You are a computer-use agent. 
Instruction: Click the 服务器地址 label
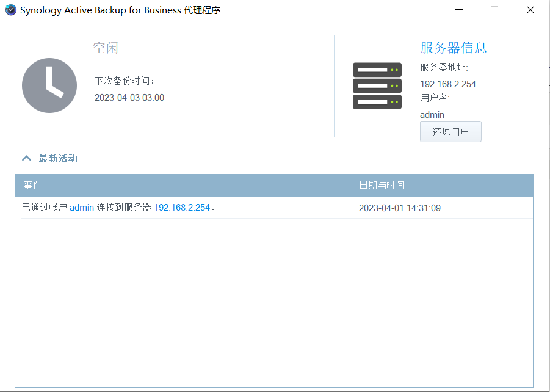click(x=443, y=68)
